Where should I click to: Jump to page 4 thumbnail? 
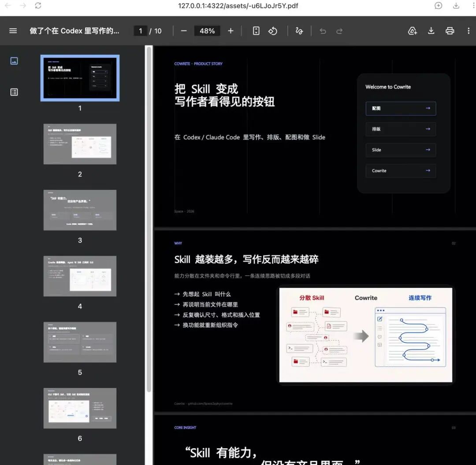(x=80, y=276)
